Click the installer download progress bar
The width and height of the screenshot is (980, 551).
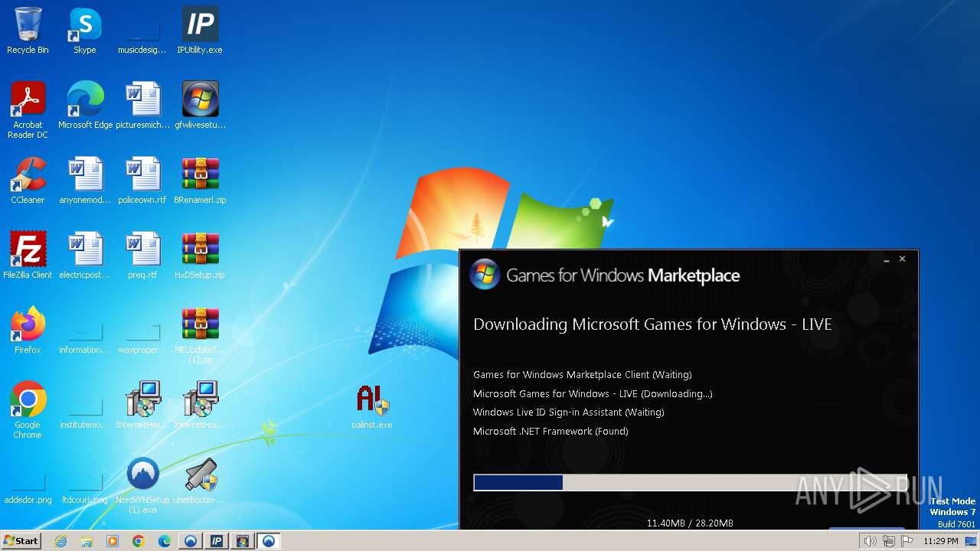tap(690, 482)
